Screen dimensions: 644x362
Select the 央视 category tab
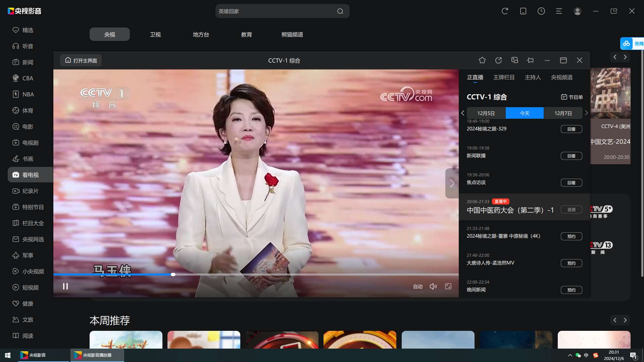pos(110,34)
